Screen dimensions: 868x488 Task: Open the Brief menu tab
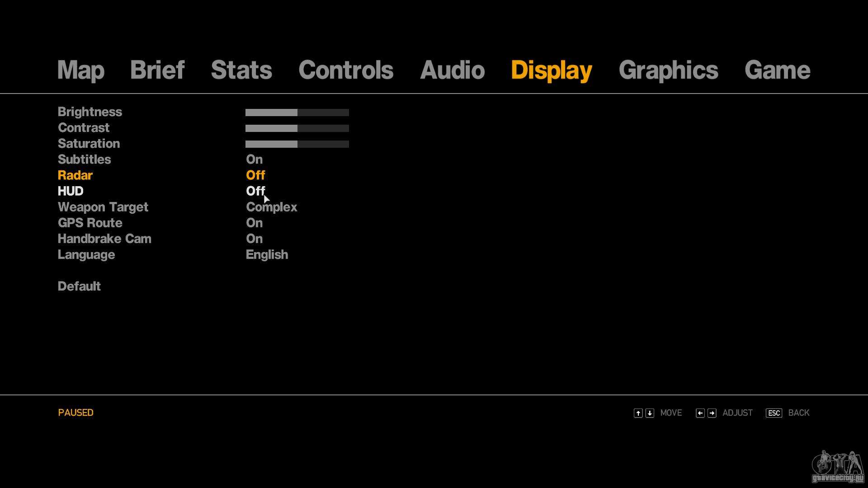pyautogui.click(x=157, y=70)
